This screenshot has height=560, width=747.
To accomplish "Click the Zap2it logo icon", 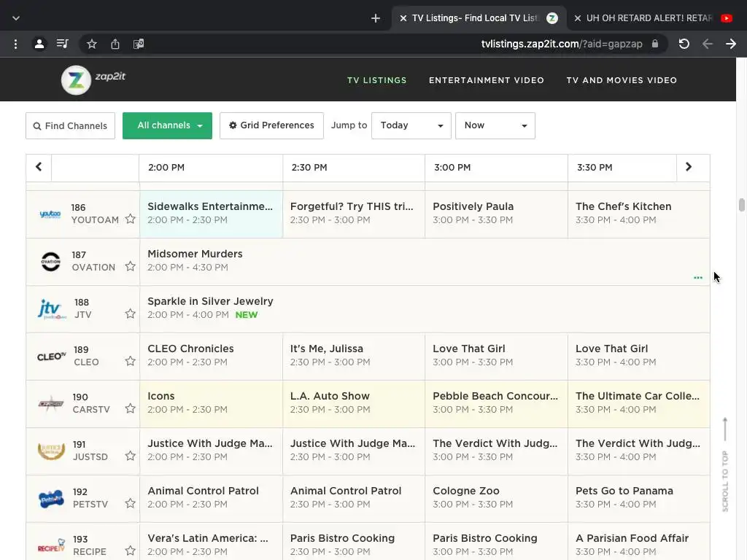I will coord(76,80).
